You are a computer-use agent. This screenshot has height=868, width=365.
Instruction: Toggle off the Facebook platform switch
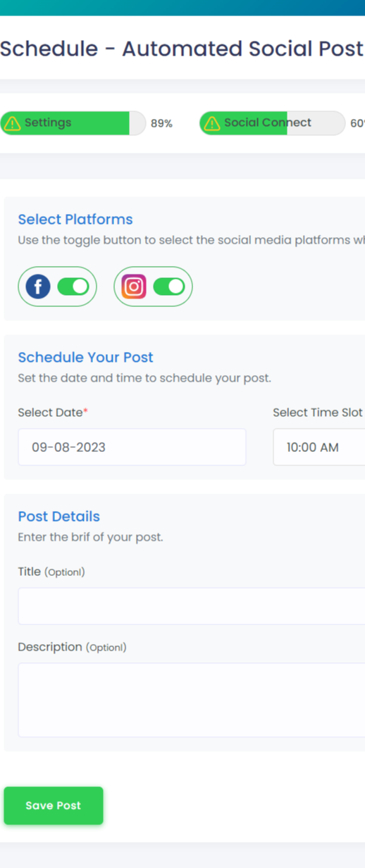point(73,287)
